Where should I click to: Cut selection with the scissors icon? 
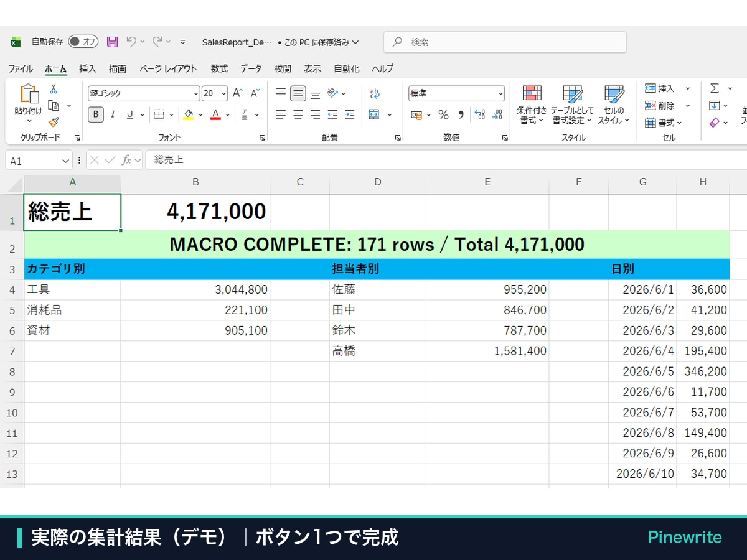click(x=54, y=89)
